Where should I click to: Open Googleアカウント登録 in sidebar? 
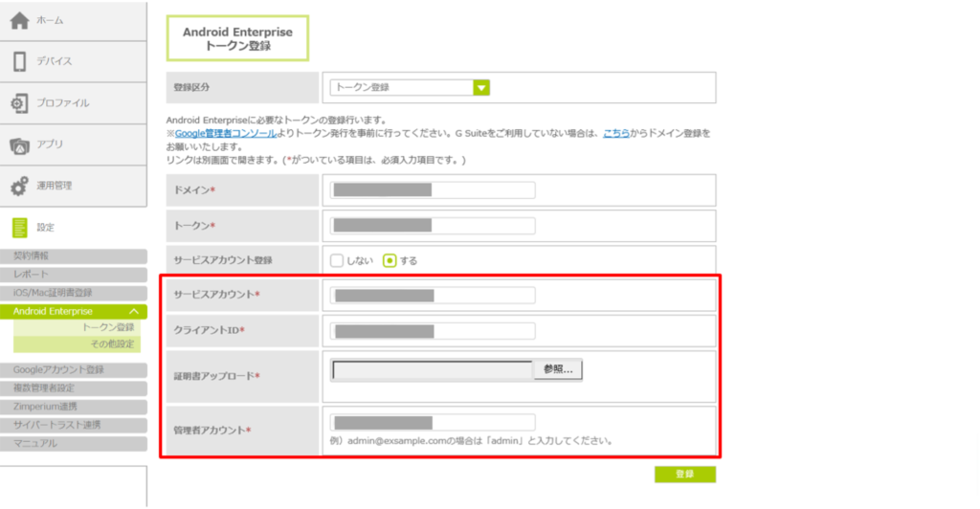(x=58, y=370)
